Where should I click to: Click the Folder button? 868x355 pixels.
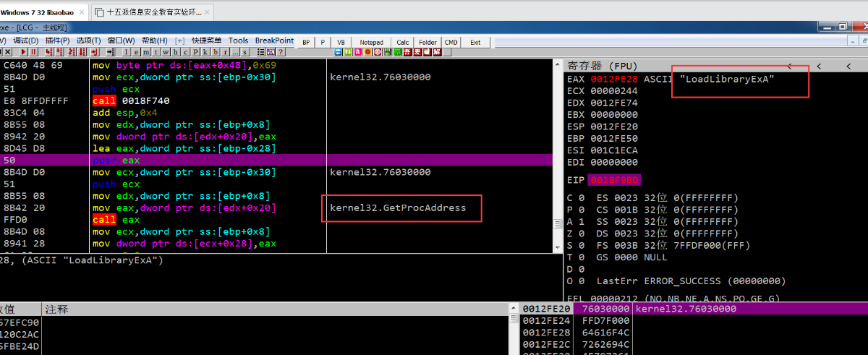[427, 42]
